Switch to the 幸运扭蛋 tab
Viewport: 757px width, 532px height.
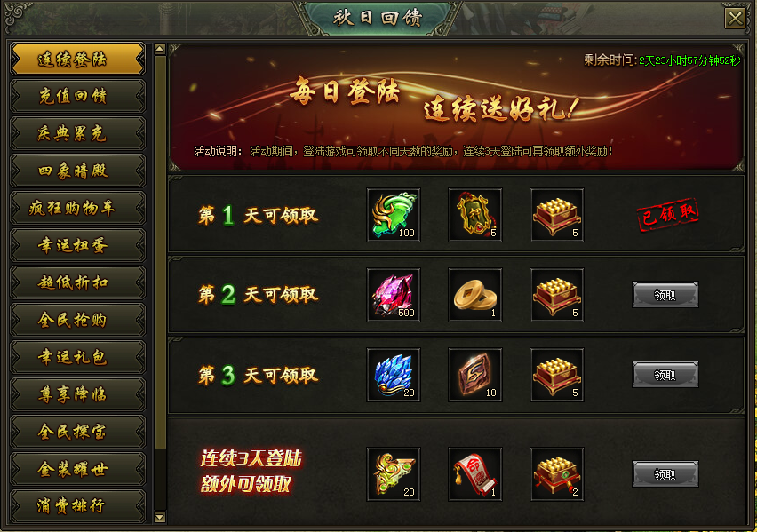(77, 245)
